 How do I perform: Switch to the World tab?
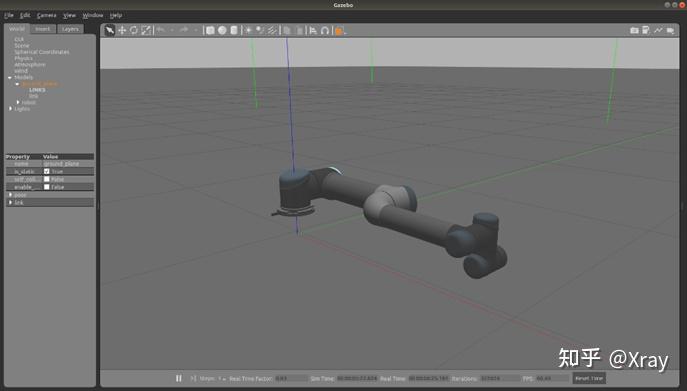[17, 29]
